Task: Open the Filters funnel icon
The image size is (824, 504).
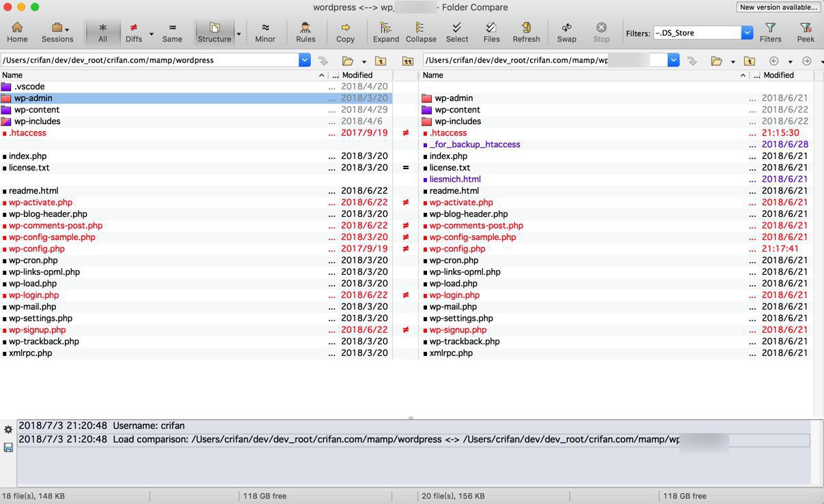Action: [x=770, y=32]
